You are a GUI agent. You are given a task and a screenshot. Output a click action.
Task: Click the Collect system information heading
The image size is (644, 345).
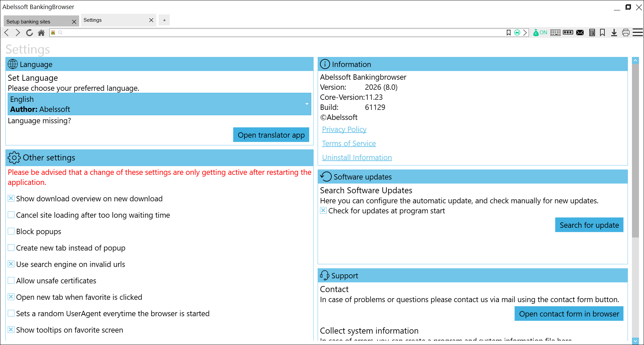point(369,331)
